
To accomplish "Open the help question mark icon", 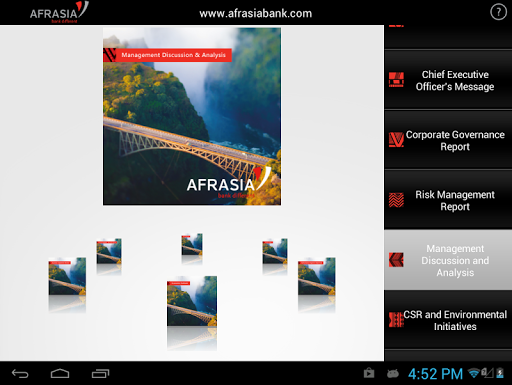I will (498, 12).
